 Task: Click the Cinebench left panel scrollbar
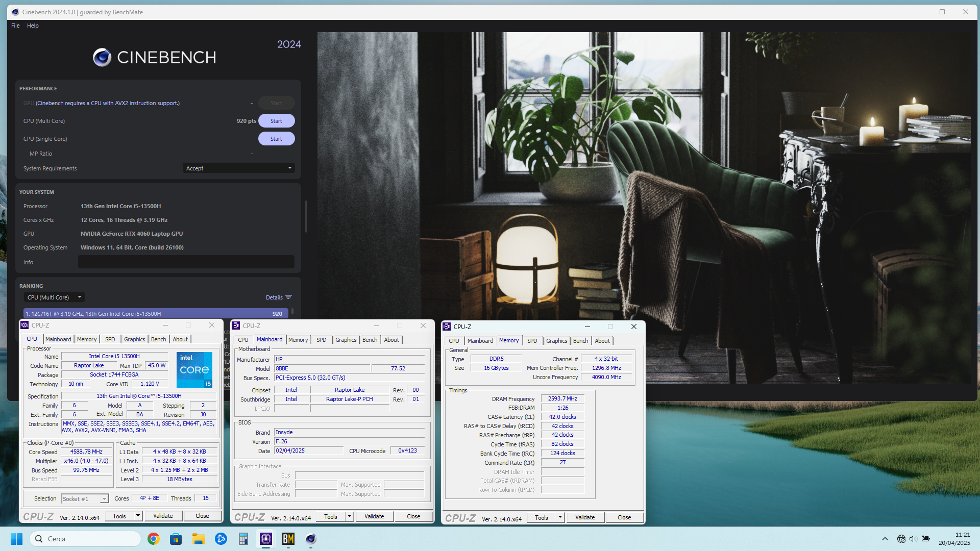pos(306,216)
